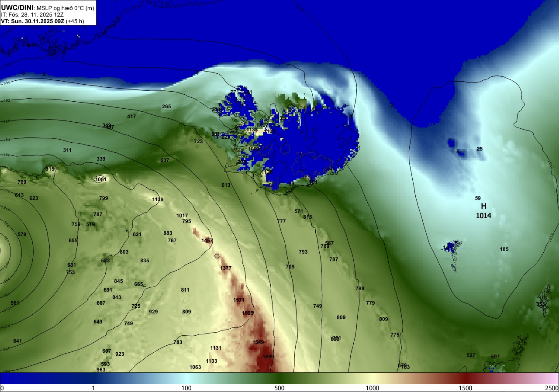Click the 185 value east of the Faroes
Screen dimensions: 559x392
504,249
